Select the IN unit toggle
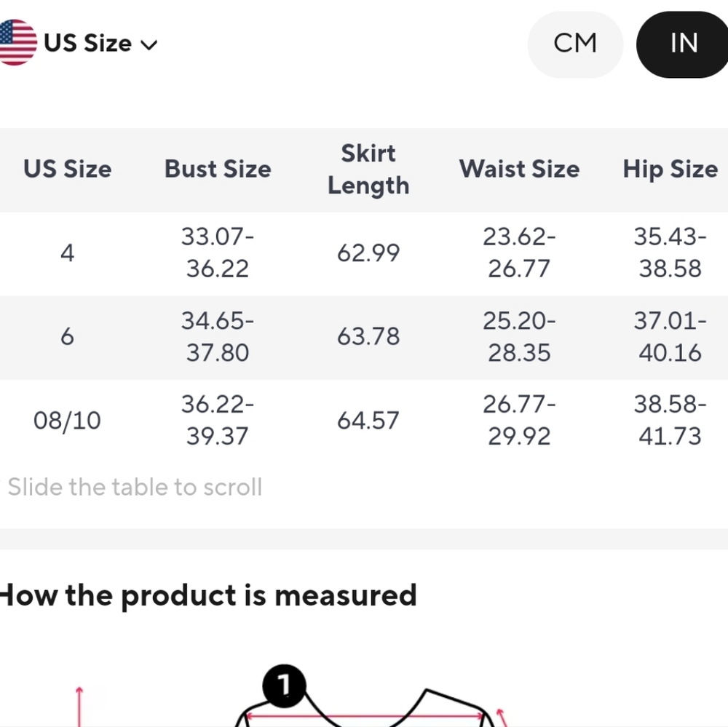Screen dimensions: 728x727 click(x=683, y=44)
